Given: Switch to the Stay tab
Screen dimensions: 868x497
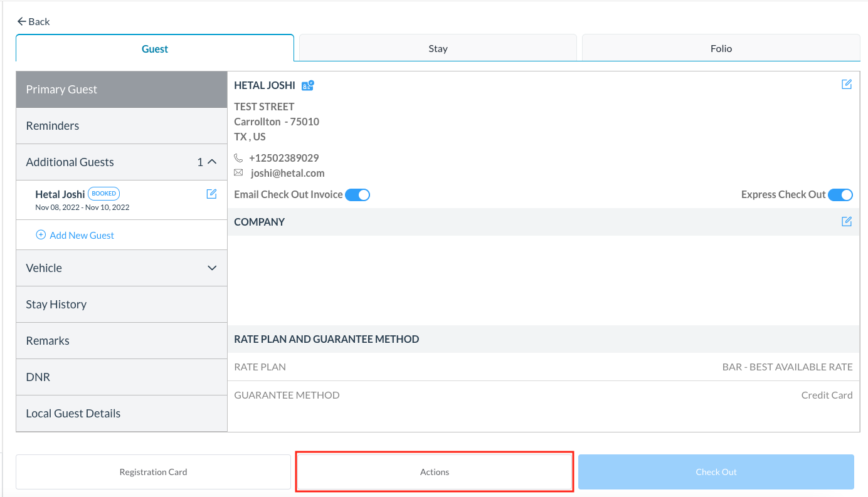Looking at the screenshot, I should coord(438,48).
